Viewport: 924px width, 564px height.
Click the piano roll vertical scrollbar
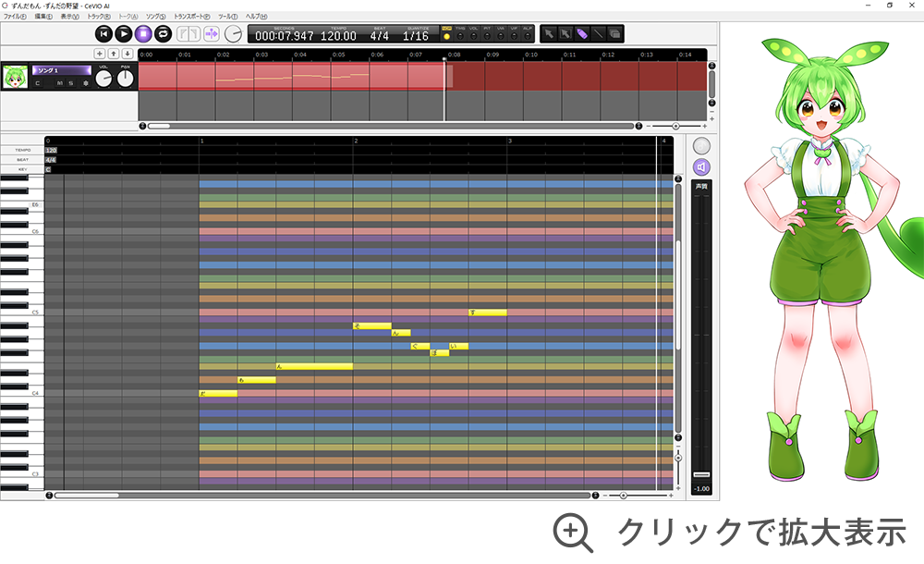(678, 307)
